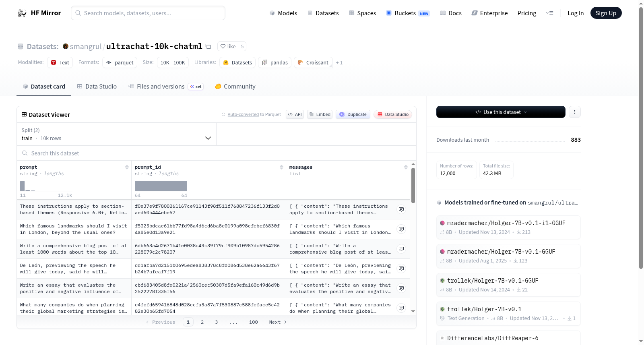The width and height of the screenshot is (644, 345).
Task: Expand Use this dataset dropdown
Action: 501,112
